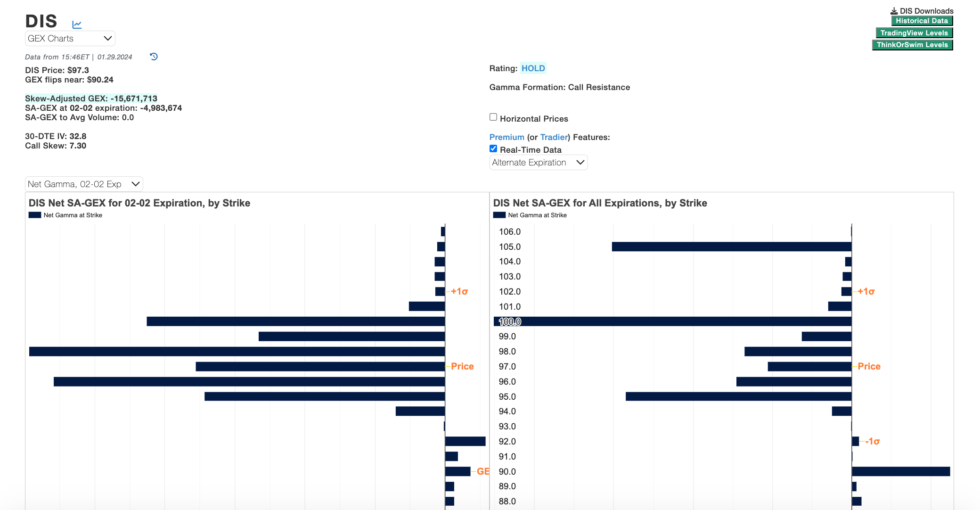Screen dimensions: 980x510
Task: Click the +1σ marker in All Expirations chart
Action: click(x=866, y=291)
